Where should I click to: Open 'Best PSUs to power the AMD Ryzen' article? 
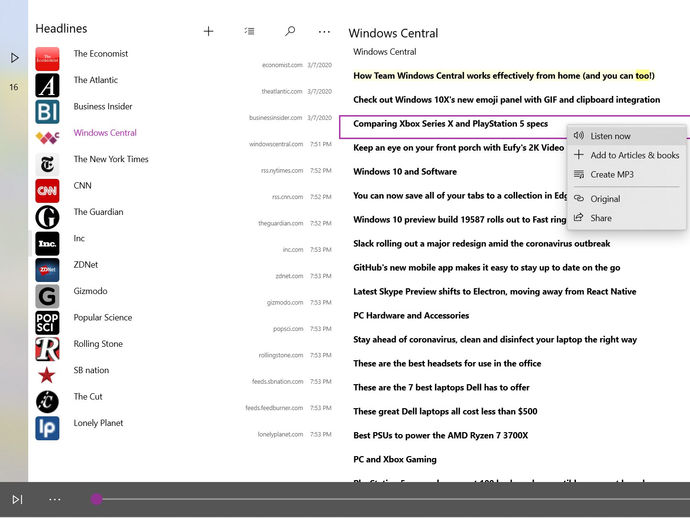440,436
